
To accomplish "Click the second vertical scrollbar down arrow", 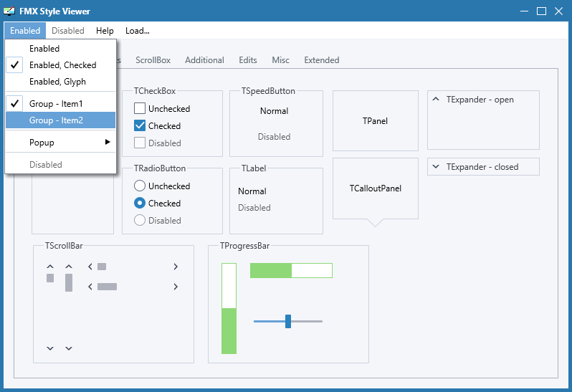I will (x=69, y=348).
